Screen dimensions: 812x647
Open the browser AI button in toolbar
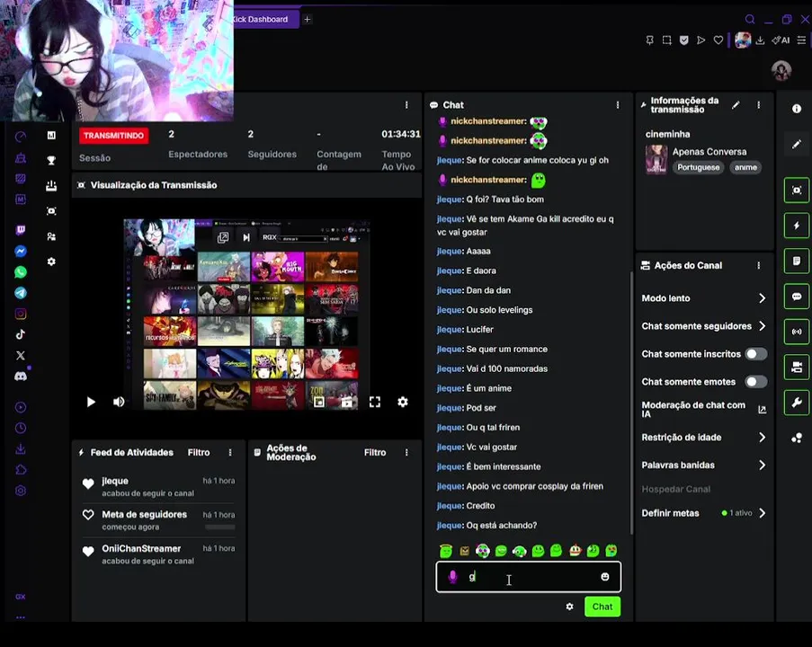[x=781, y=40]
